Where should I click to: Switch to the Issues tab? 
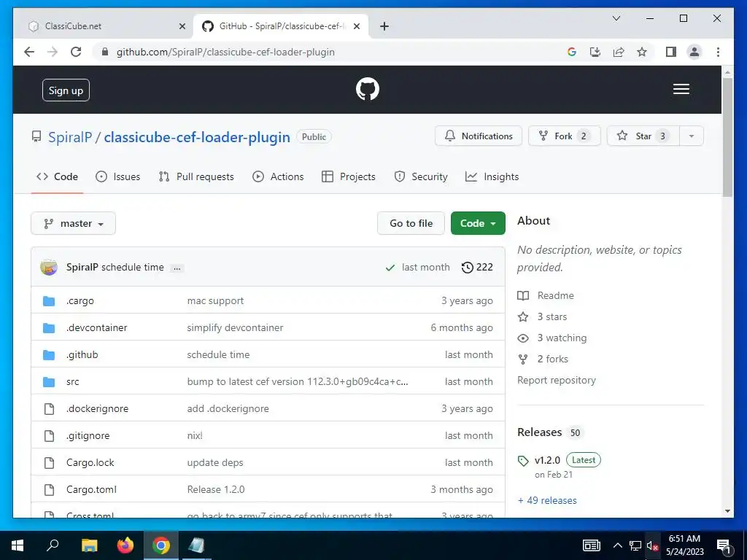pyautogui.click(x=117, y=176)
